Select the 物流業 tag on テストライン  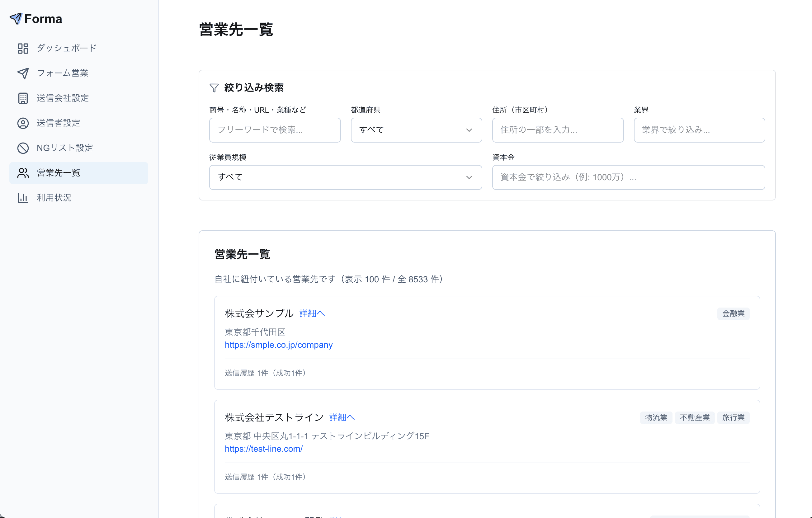click(x=655, y=417)
